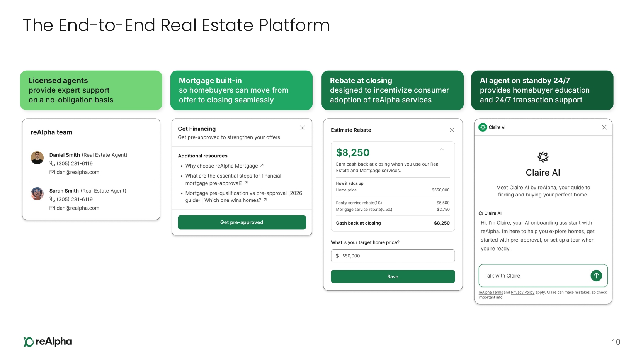Close the Estimate Rebate panel
Image resolution: width=631 pixels, height=364 pixels.
point(452,130)
